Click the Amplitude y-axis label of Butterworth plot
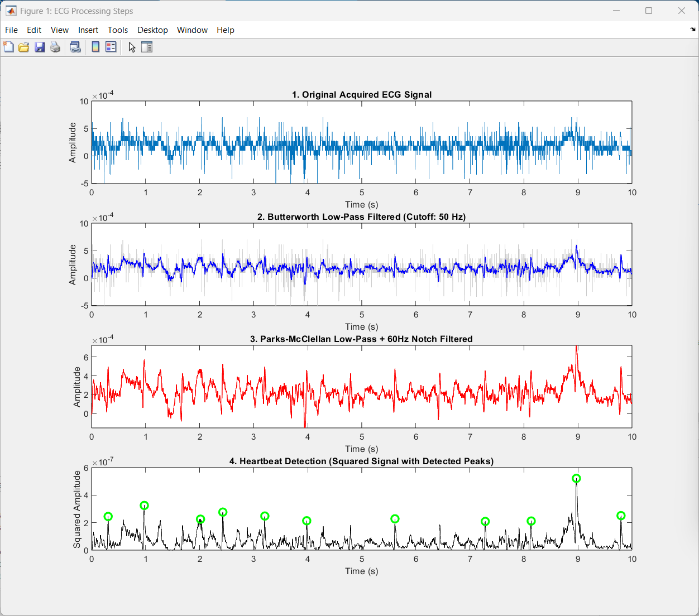Viewport: 699px width, 616px height. [73, 264]
